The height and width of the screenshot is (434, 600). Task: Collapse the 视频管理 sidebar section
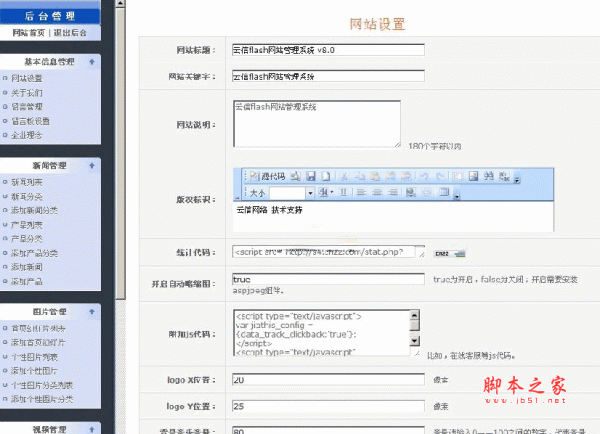pyautogui.click(x=92, y=430)
